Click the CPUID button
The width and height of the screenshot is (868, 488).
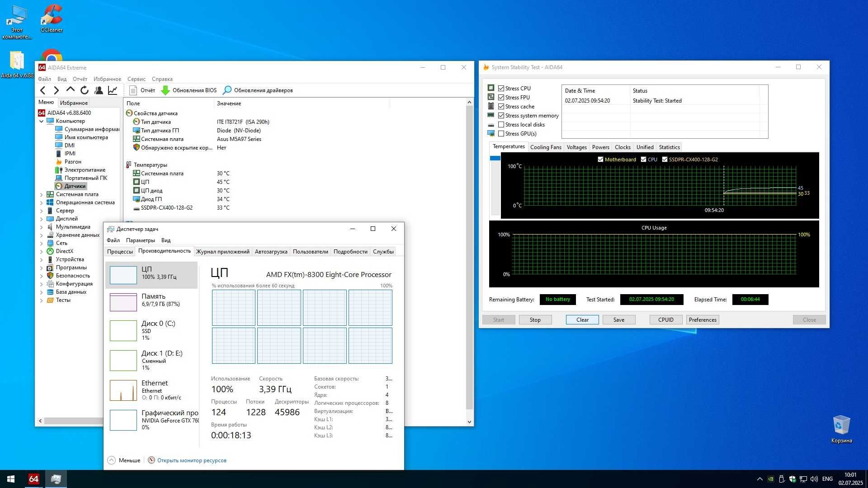click(666, 320)
